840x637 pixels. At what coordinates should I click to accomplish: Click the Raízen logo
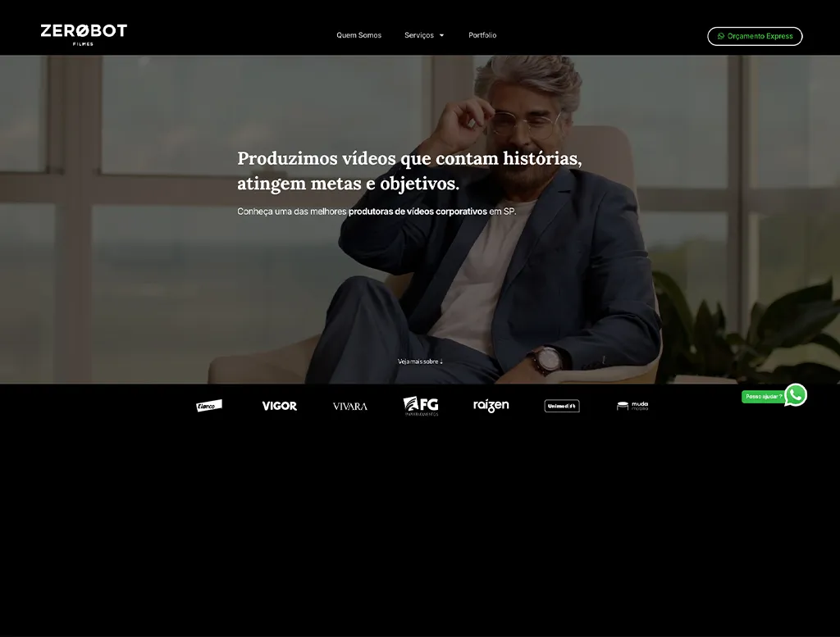[x=491, y=406]
